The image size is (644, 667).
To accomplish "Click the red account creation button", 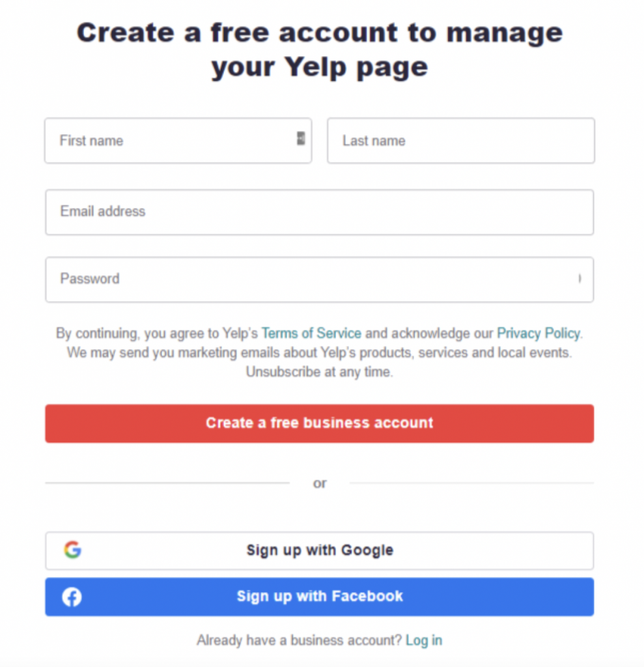I will click(319, 423).
